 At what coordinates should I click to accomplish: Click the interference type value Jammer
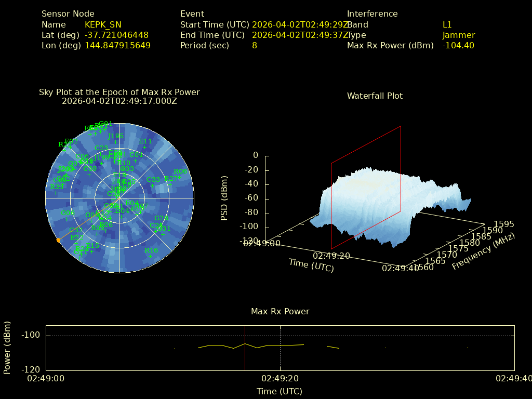458,35
